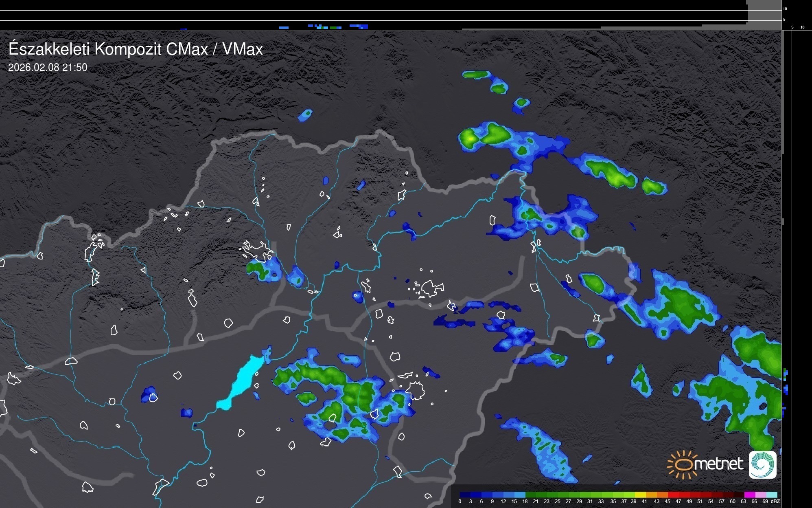Click the 2026.02.08 21:50 timestamp

[48, 68]
